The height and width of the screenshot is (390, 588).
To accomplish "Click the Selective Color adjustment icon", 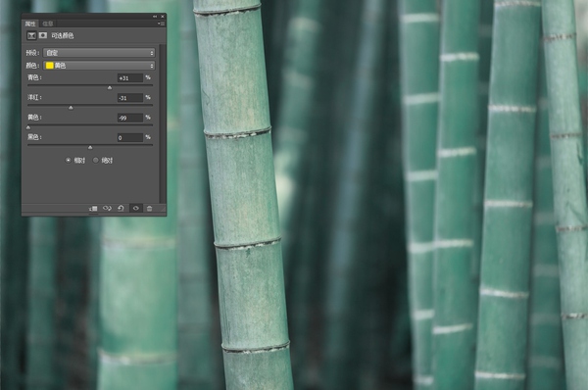I will click(31, 35).
